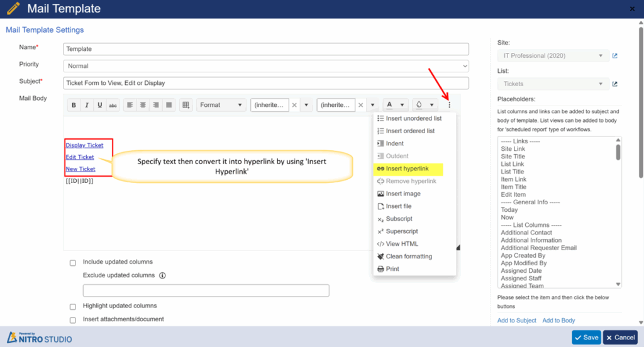Open background color picker
The image size is (644, 347).
(419, 105)
